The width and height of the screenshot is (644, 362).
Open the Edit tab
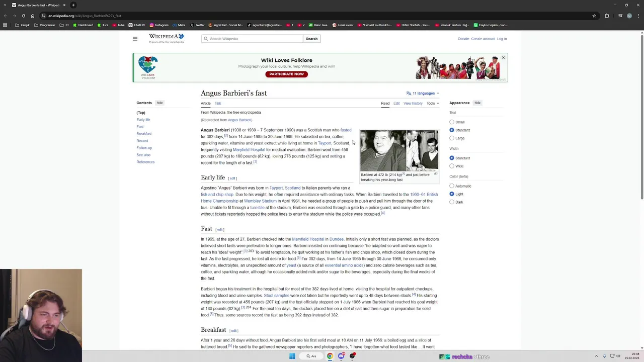(396, 104)
